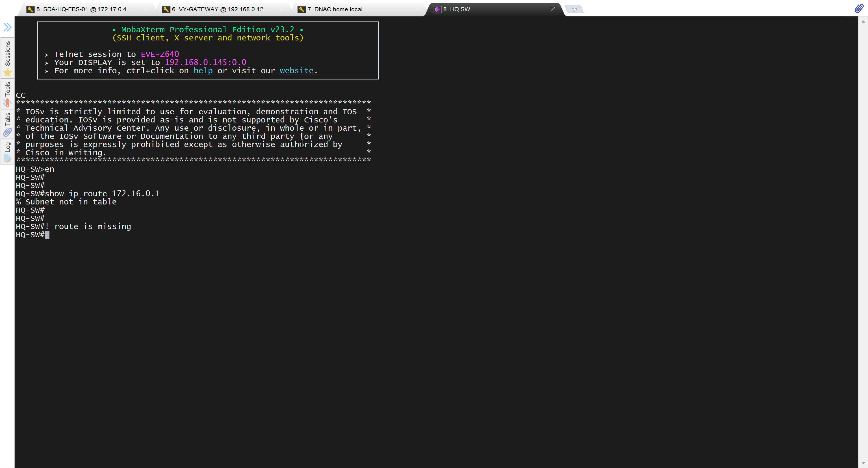
Task: Click the scrollbar up arrow
Action: pyautogui.click(x=863, y=21)
